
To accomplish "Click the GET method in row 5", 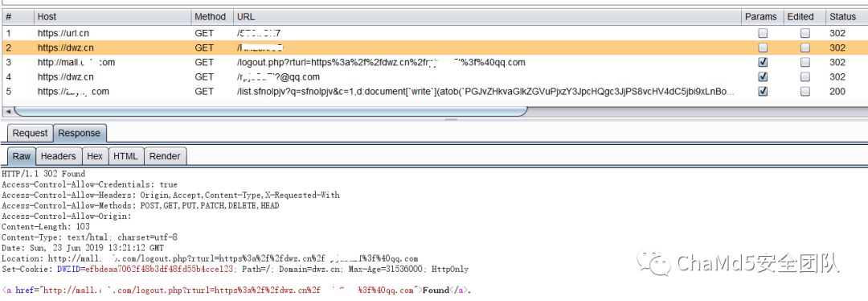I will pos(204,91).
